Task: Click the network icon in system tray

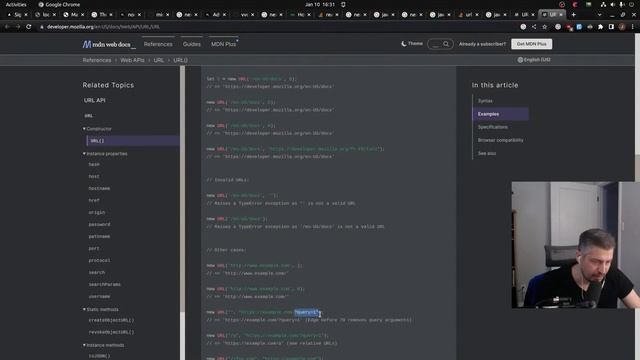Action: pos(603,4)
